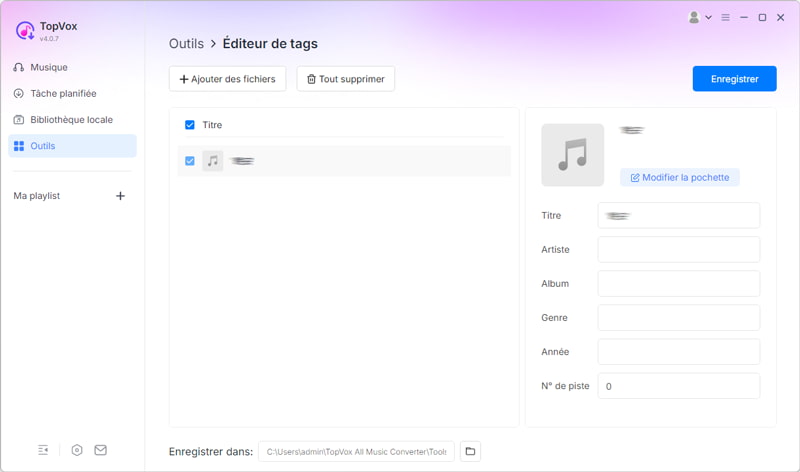The image size is (800, 472).
Task: Uncheck the track row checkbox
Action: (190, 161)
